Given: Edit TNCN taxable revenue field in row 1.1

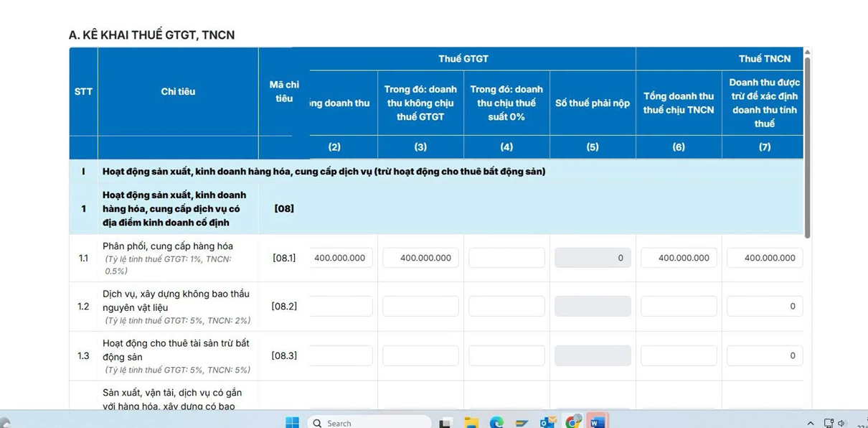Looking at the screenshot, I should [x=679, y=258].
